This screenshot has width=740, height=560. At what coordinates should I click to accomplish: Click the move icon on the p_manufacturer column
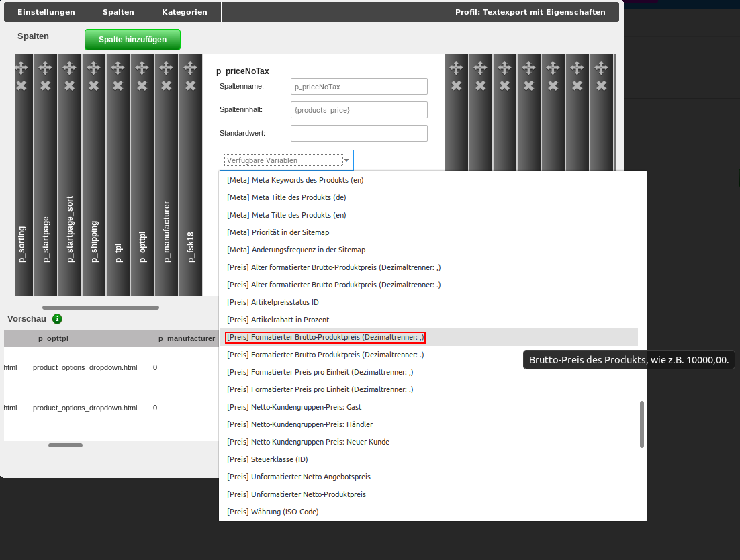coord(167,66)
